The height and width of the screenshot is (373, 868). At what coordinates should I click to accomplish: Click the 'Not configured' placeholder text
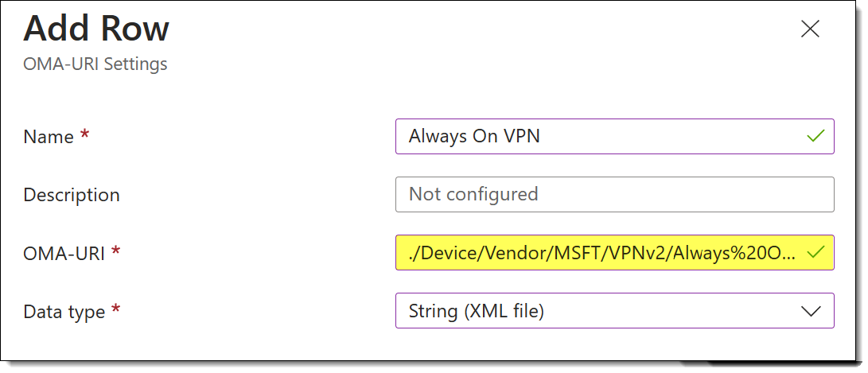tap(473, 194)
